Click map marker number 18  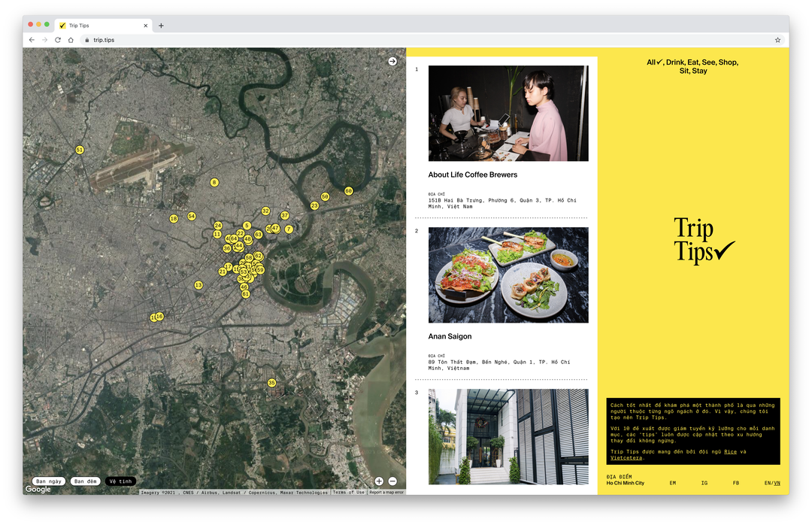(x=174, y=219)
